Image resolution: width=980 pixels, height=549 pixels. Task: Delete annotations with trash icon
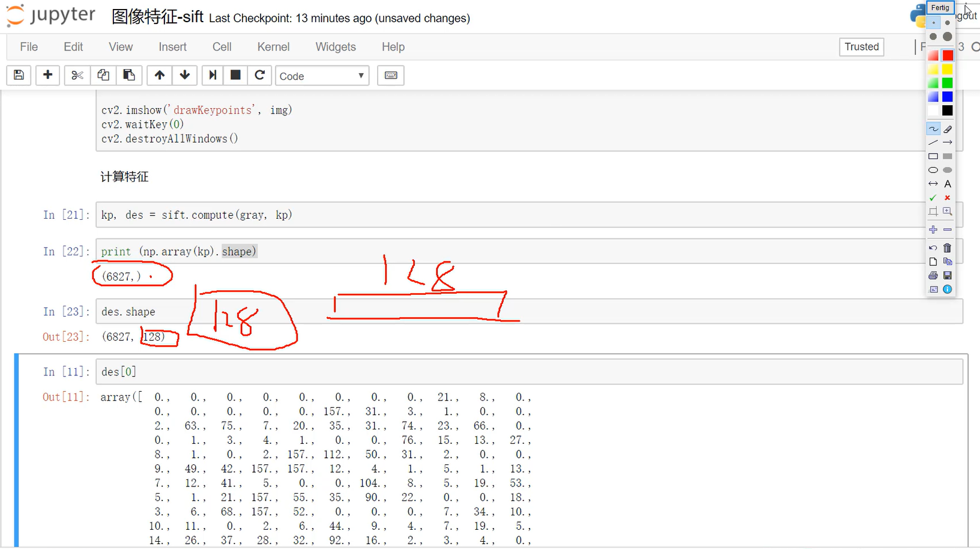[x=948, y=247]
